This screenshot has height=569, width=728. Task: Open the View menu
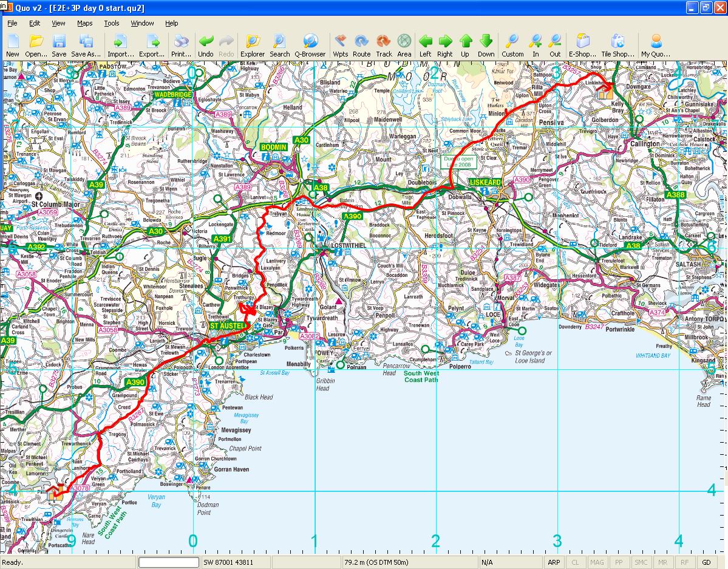coord(58,23)
